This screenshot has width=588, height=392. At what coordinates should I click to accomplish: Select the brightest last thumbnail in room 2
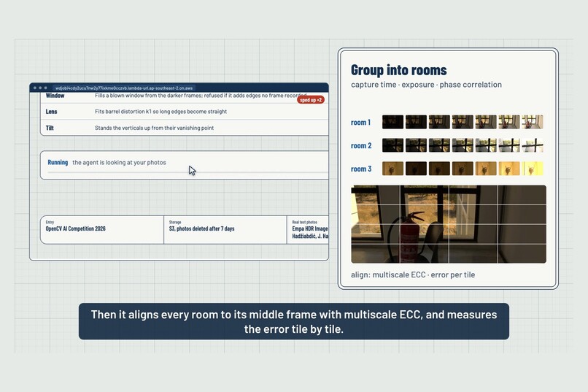pyautogui.click(x=532, y=145)
